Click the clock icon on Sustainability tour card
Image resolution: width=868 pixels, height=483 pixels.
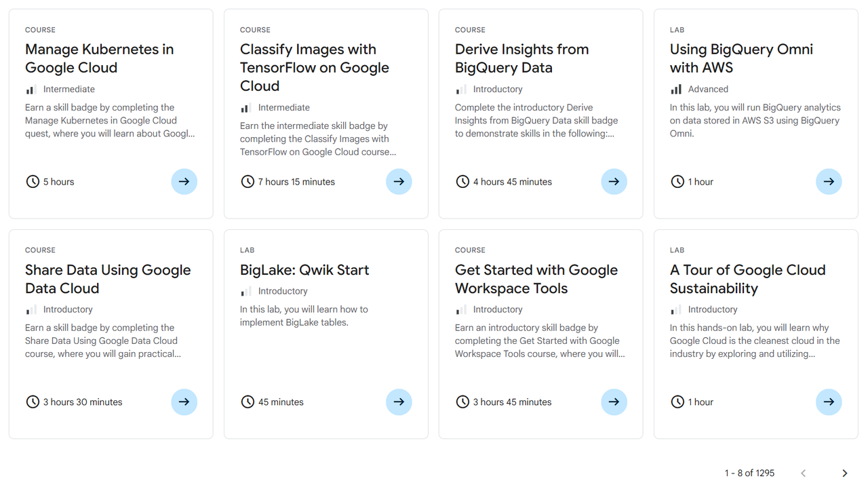tap(677, 402)
